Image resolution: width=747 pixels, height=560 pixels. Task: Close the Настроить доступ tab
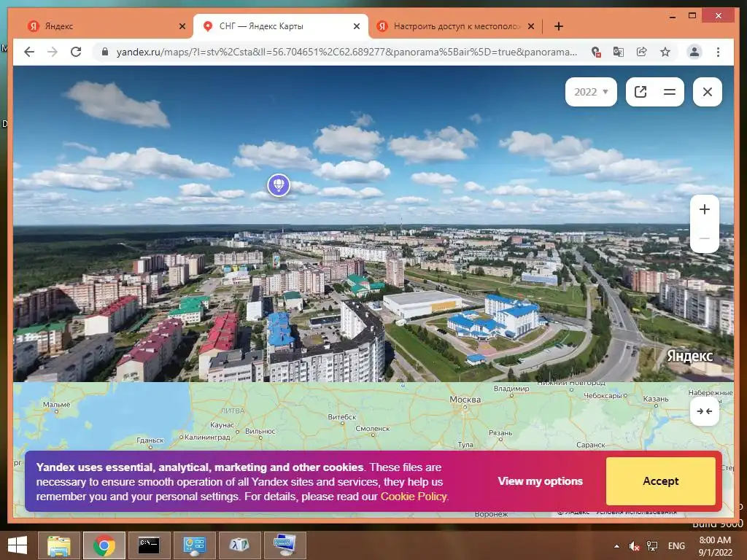pyautogui.click(x=531, y=26)
